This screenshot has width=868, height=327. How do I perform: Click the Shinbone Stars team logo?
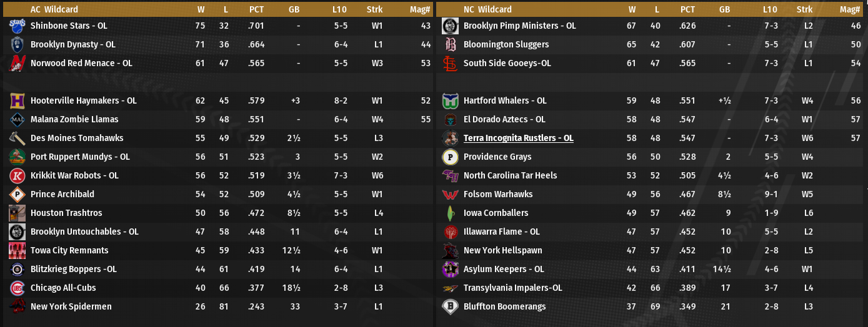pyautogui.click(x=17, y=26)
